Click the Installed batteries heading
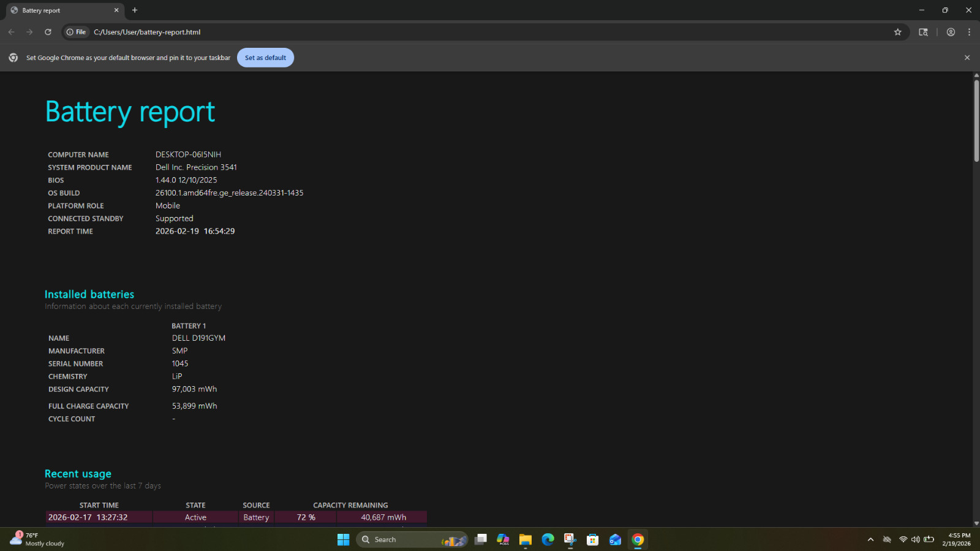The image size is (980, 551). coord(89,294)
